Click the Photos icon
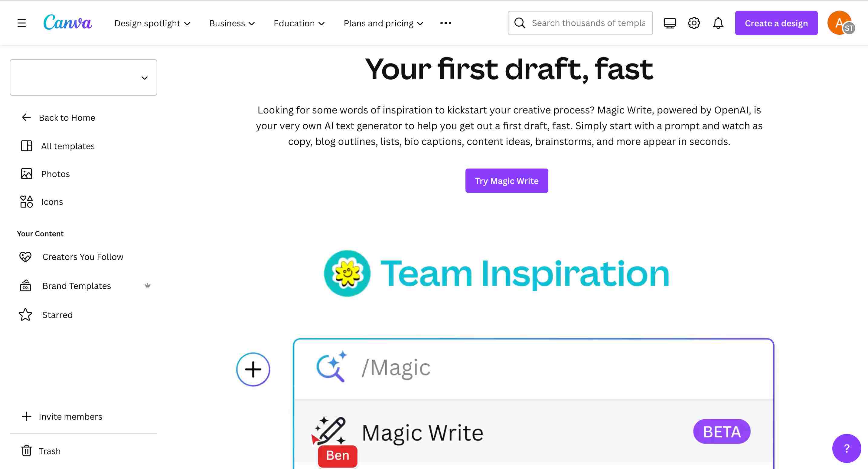 click(x=27, y=174)
